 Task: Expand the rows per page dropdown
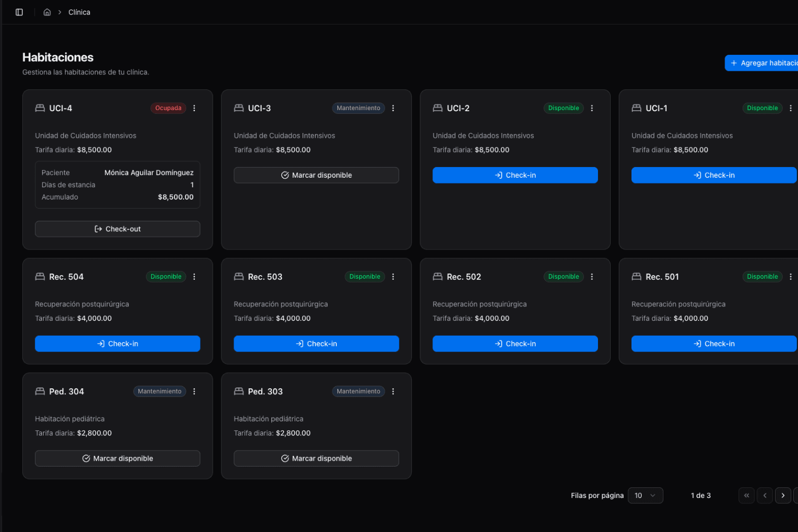(x=645, y=495)
